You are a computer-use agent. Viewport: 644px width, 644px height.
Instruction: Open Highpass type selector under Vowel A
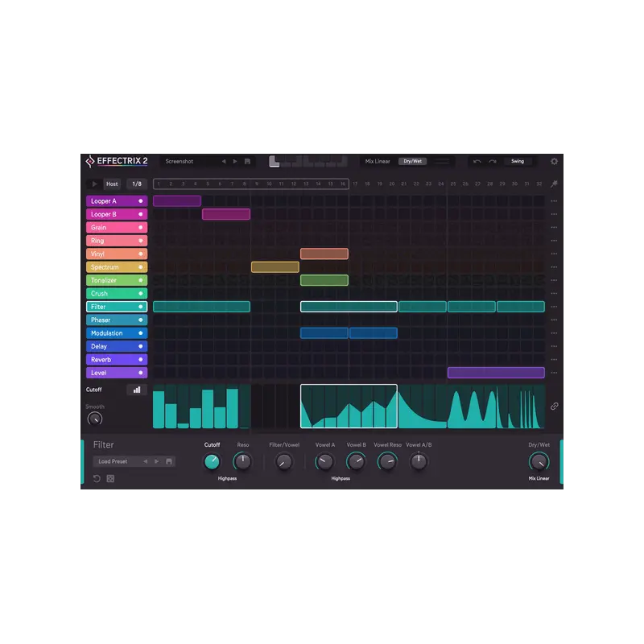(x=341, y=478)
